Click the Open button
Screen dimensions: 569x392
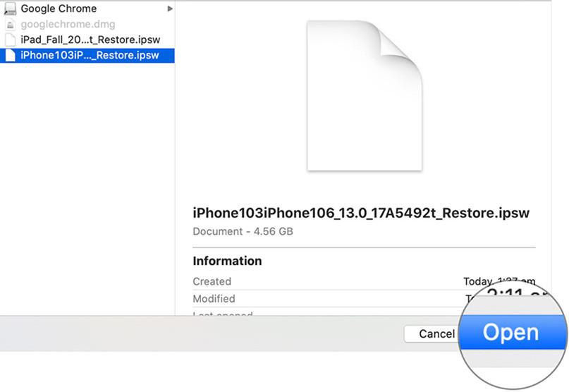click(x=511, y=332)
